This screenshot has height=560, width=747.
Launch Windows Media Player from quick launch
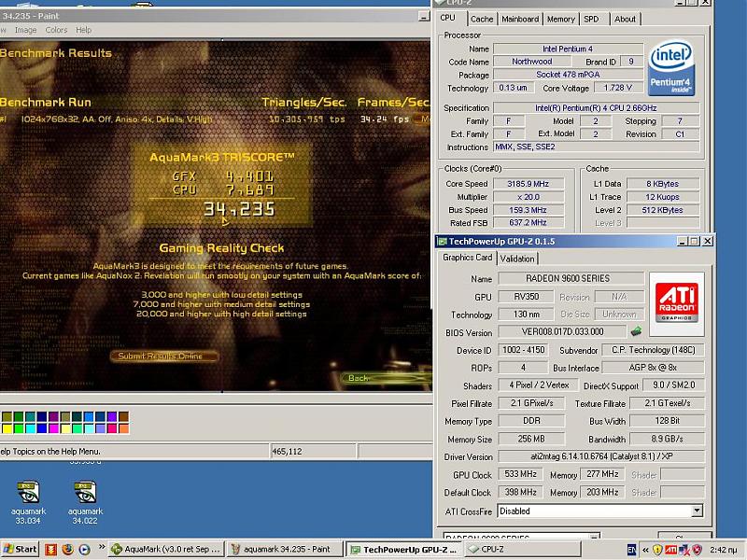(84, 549)
